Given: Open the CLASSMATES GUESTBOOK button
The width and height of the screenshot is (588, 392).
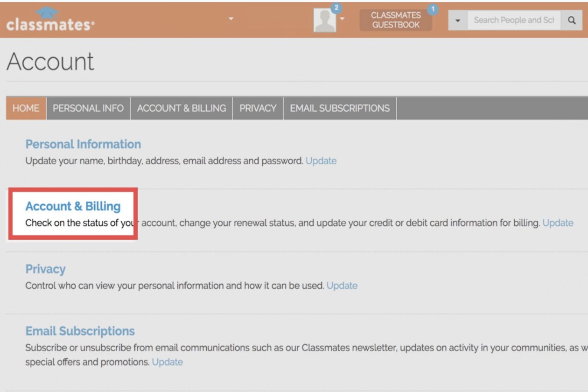Looking at the screenshot, I should click(396, 19).
